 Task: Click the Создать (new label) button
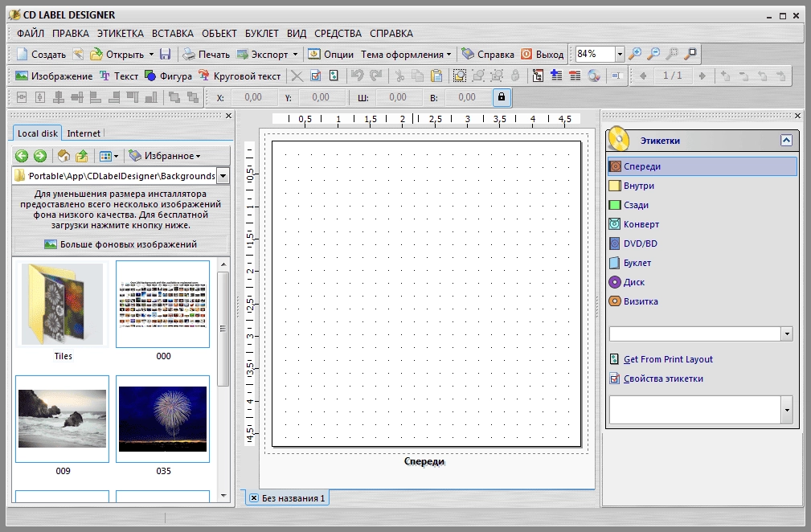[41, 55]
